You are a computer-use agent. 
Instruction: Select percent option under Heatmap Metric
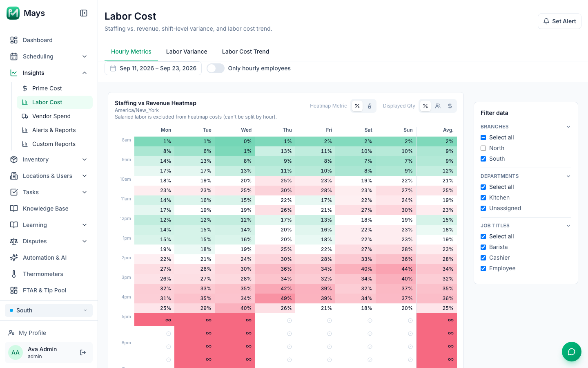(357, 106)
